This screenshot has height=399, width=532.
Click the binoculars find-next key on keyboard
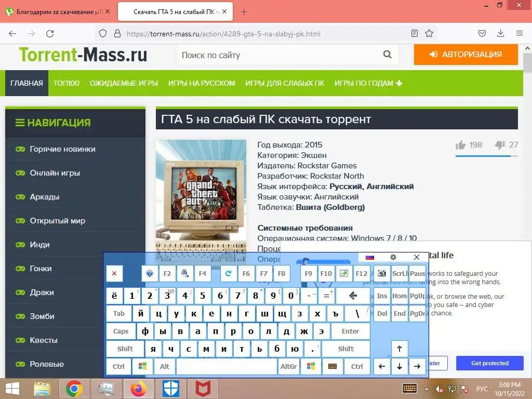point(185,273)
